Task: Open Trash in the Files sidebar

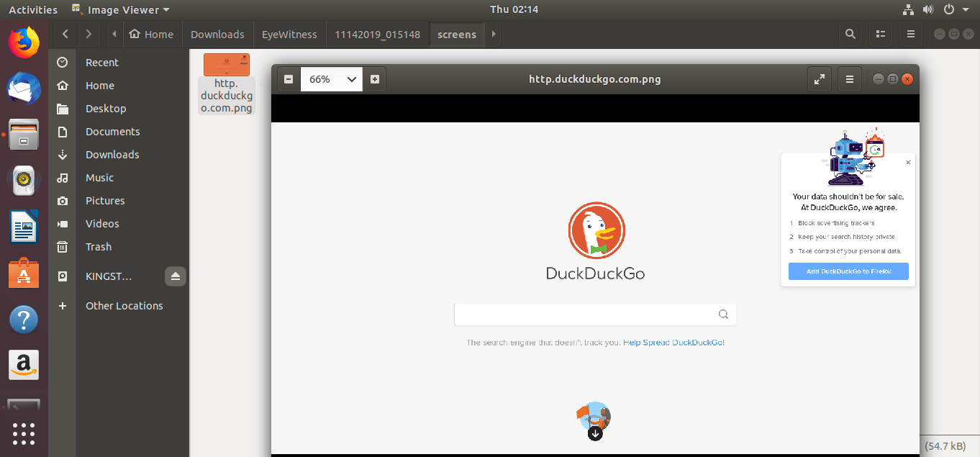Action: (119, 247)
